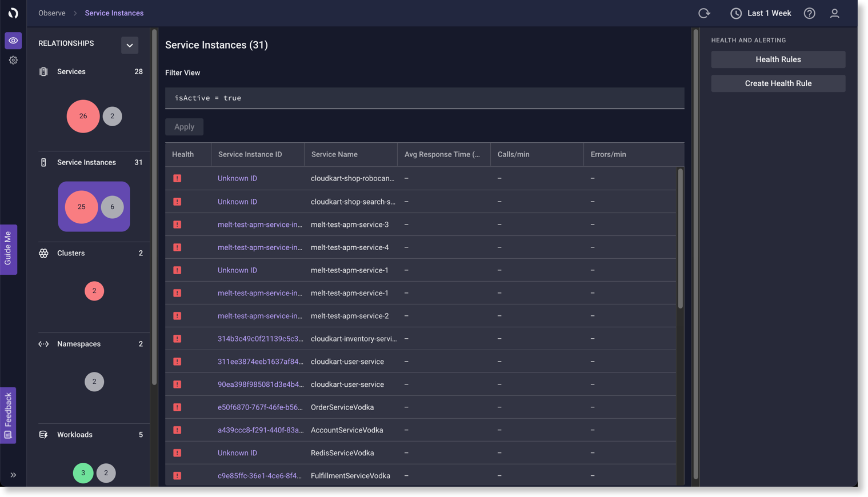868x497 pixels.
Task: Click critical health icon for melt-test-apm-service-3
Action: pos(177,225)
